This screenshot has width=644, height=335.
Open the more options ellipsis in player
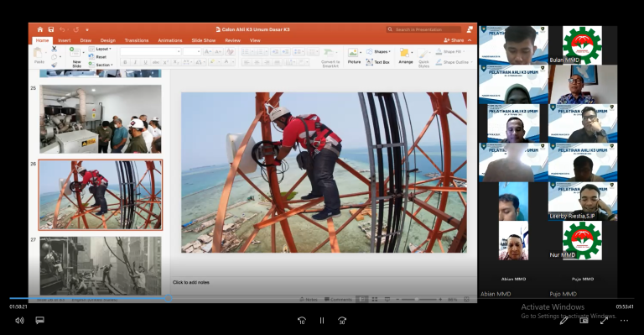[x=624, y=321]
